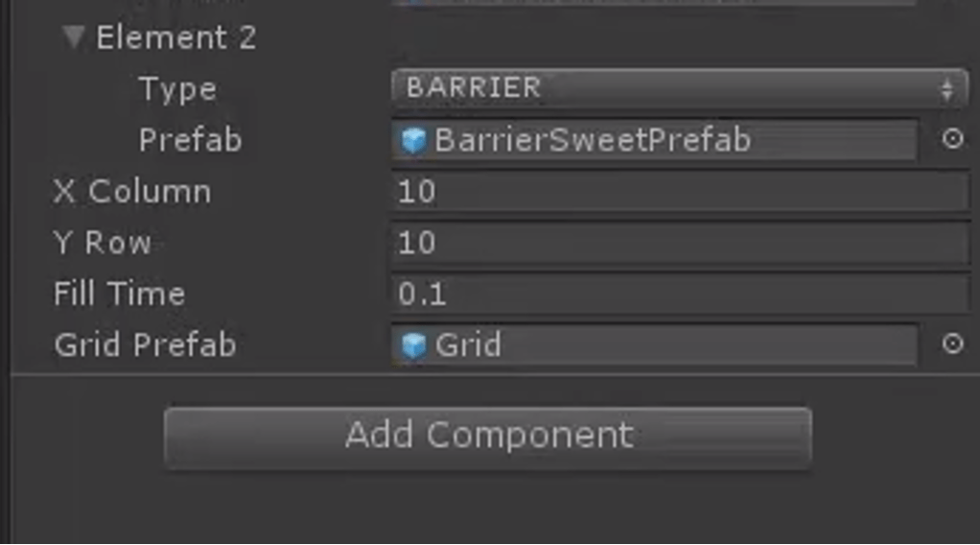This screenshot has height=545, width=980.
Task: Collapse the Element 2 foldout triangle
Action: pyautogui.click(x=73, y=38)
